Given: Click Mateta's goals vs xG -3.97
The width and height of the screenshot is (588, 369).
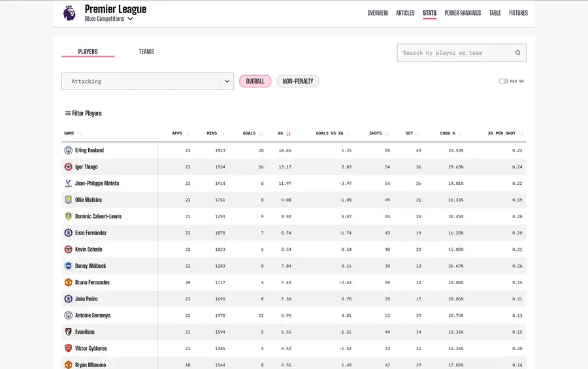Looking at the screenshot, I should coord(345,184).
